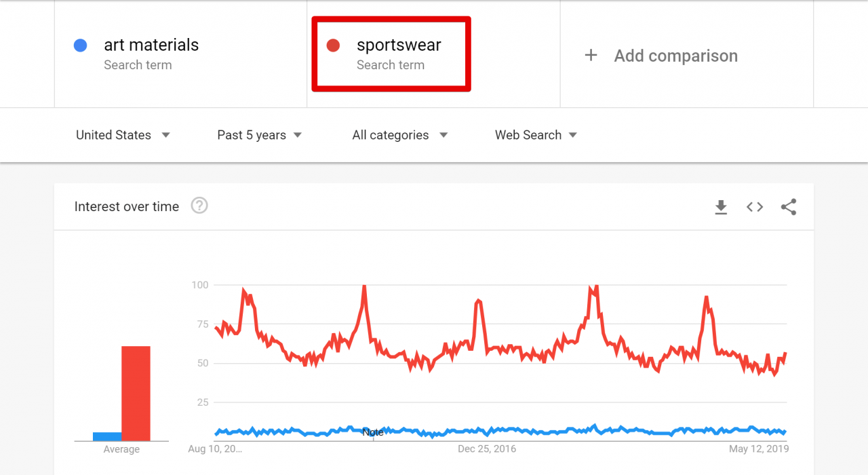This screenshot has height=475, width=868.
Task: Open the embed code icon
Action: (x=755, y=207)
